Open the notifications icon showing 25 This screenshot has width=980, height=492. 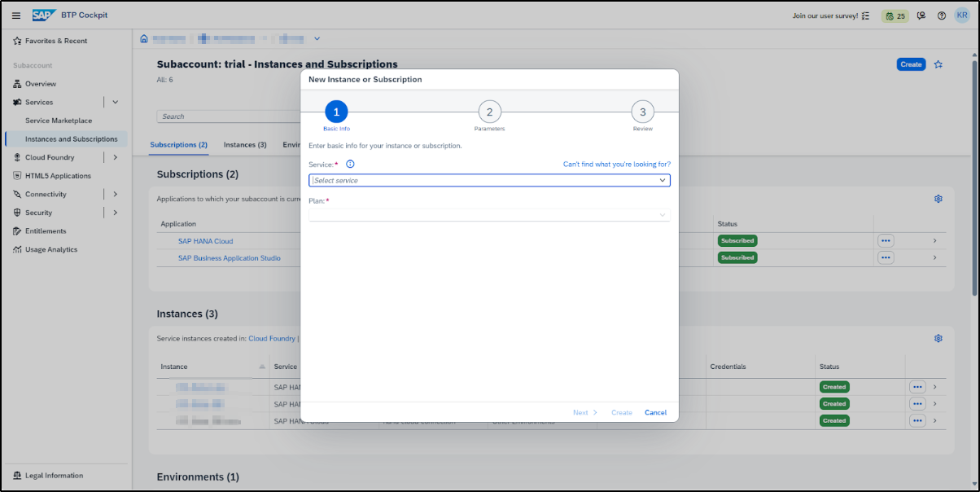click(895, 15)
